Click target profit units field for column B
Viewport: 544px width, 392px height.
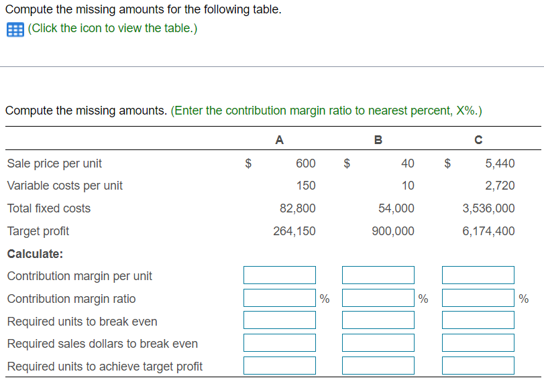378,365
